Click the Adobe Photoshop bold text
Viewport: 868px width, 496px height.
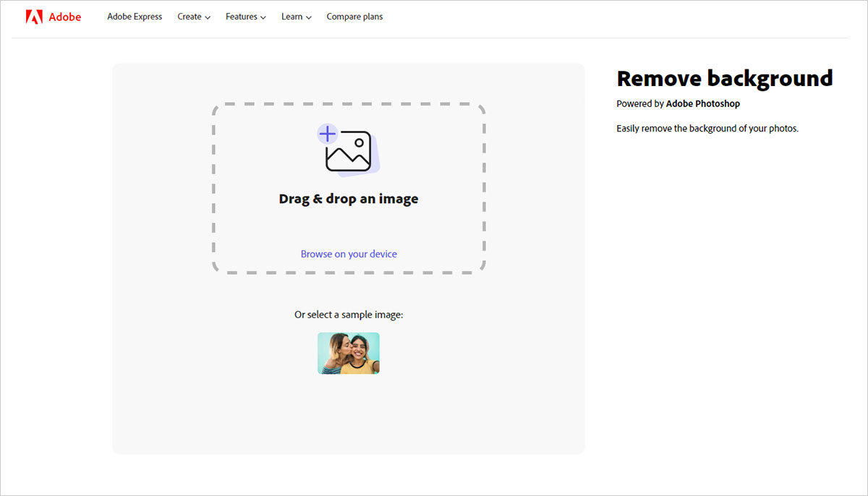pyautogui.click(x=703, y=103)
